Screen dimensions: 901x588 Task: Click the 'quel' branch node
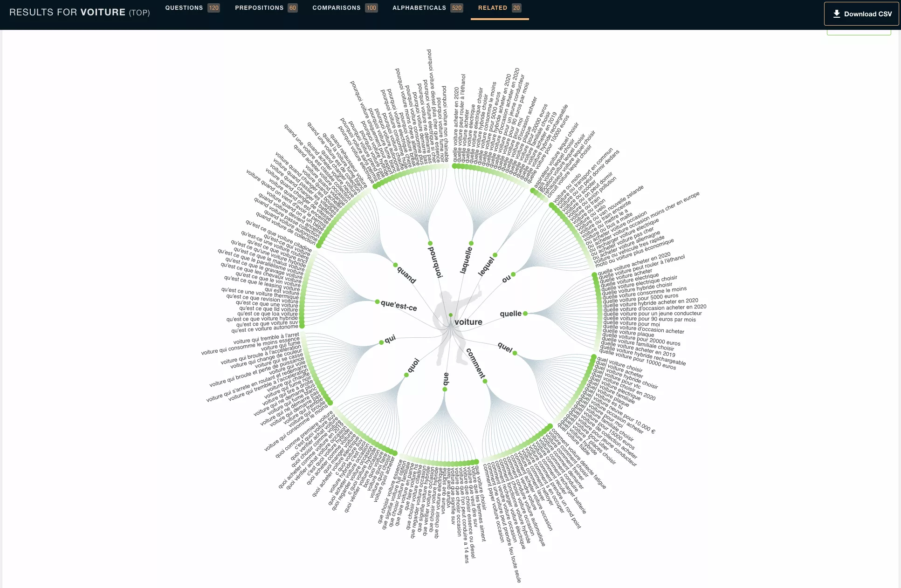point(515,353)
